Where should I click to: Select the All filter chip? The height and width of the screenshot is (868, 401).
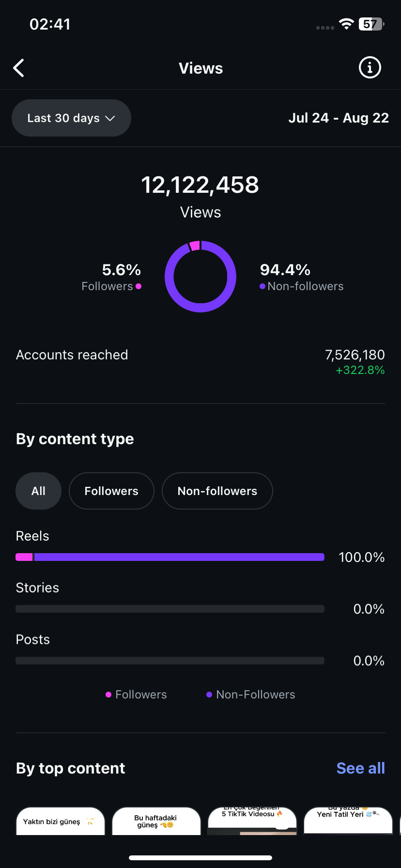(x=39, y=491)
